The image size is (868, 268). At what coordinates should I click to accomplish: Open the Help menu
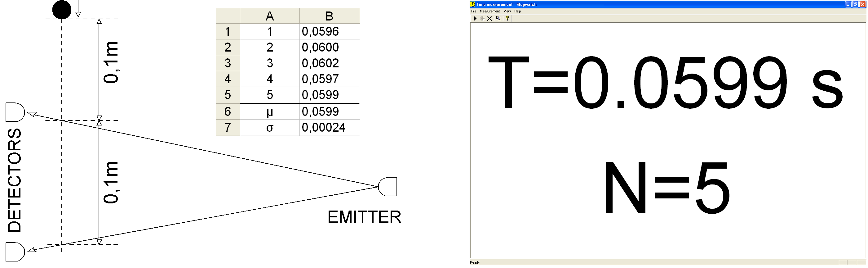tap(518, 11)
